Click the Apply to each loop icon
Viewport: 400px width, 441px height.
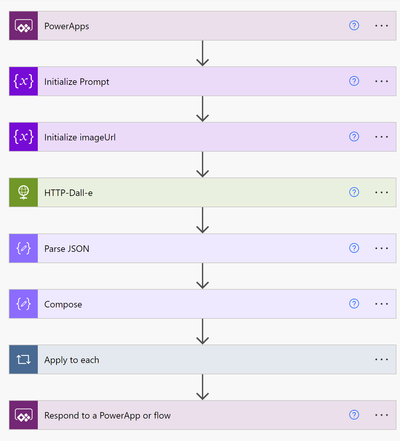(23, 359)
